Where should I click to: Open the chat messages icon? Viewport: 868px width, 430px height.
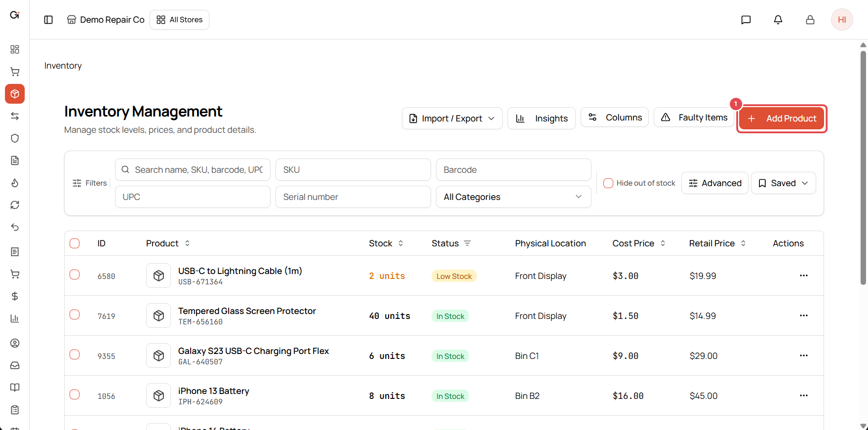(746, 20)
